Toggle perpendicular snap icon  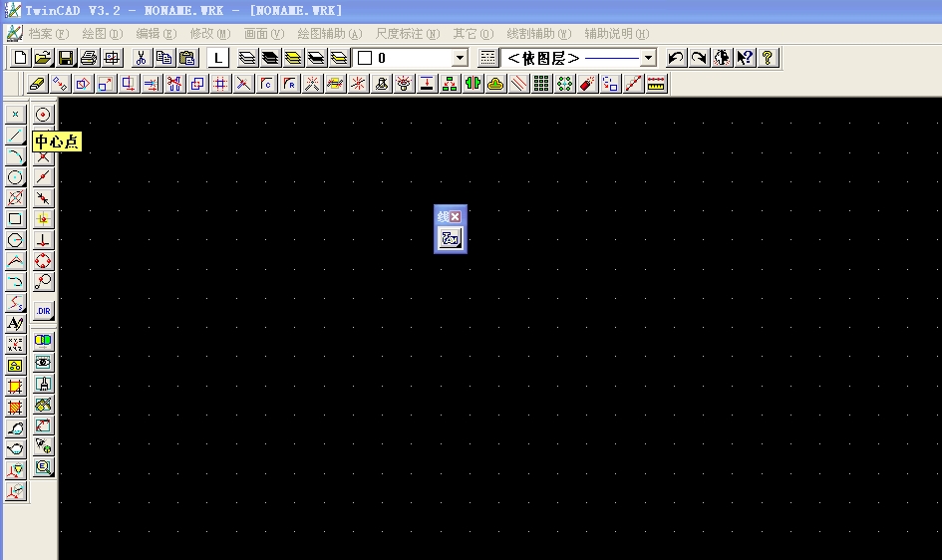coord(43,240)
